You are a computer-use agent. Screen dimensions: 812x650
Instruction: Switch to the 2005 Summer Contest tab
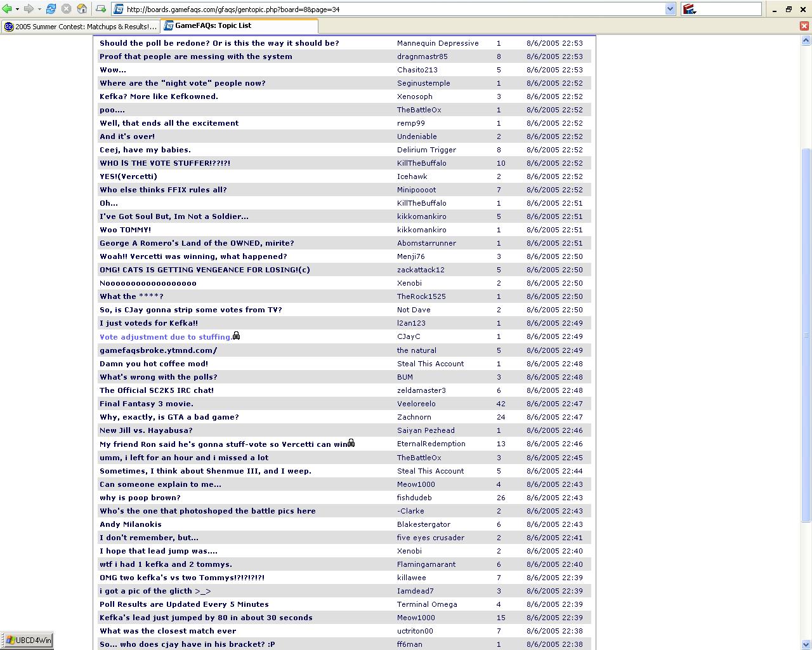point(80,26)
